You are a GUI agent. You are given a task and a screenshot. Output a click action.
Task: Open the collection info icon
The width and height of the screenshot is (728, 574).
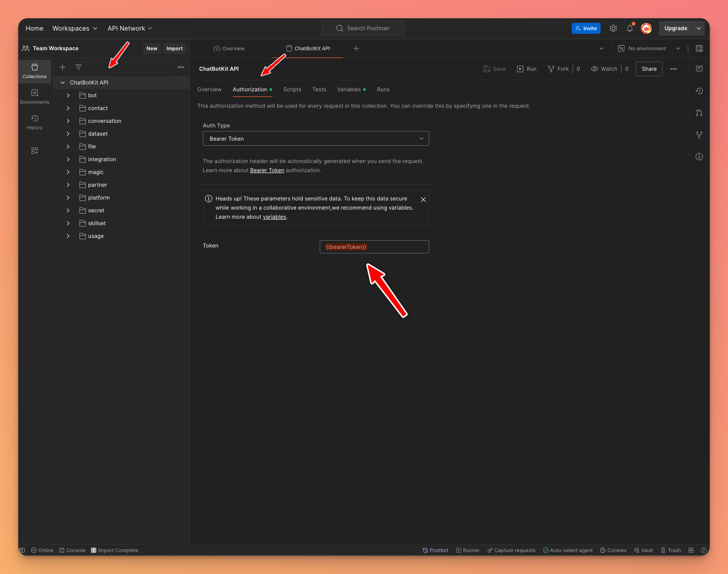tap(699, 157)
